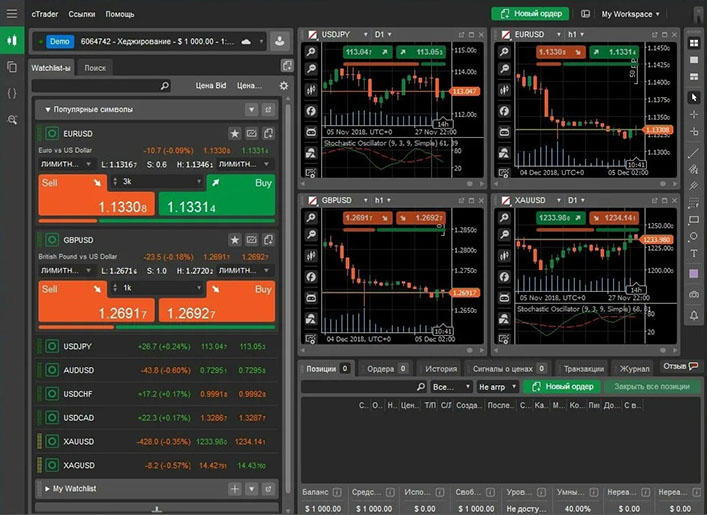This screenshot has height=515, width=707.
Task: Select the text tool in right toolbar
Action: pos(694,253)
